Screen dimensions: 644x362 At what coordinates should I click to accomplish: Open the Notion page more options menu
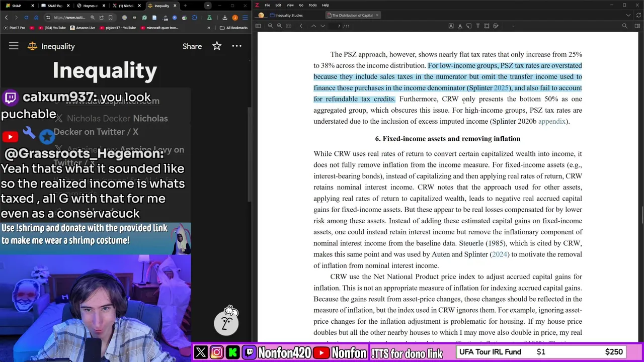236,46
